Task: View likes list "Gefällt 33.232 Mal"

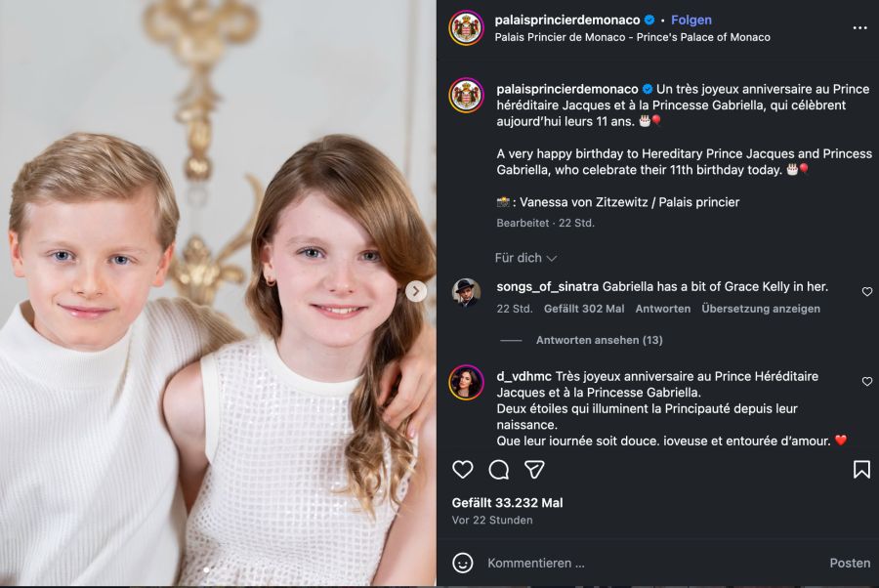Action: tap(507, 503)
